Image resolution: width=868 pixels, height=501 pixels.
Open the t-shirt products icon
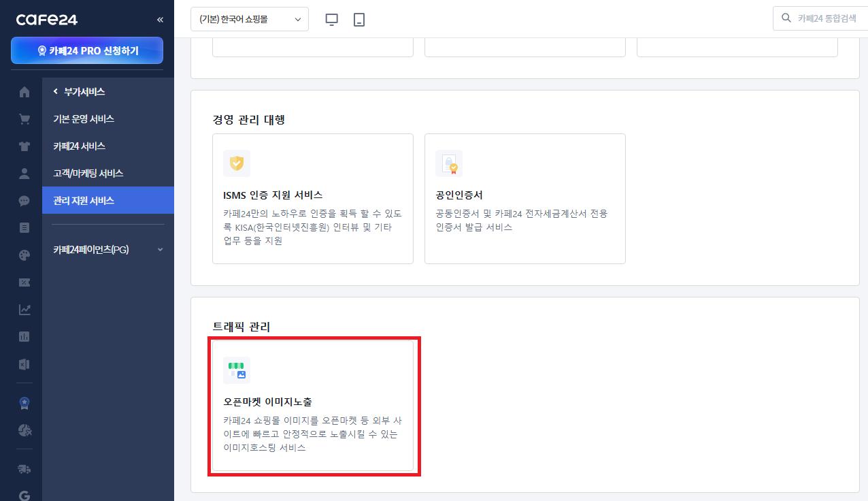(24, 146)
